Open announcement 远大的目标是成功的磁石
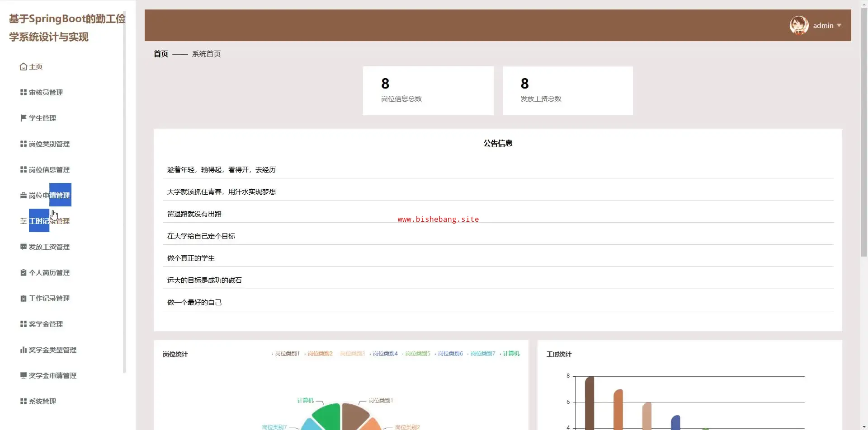868x430 pixels. click(498, 280)
